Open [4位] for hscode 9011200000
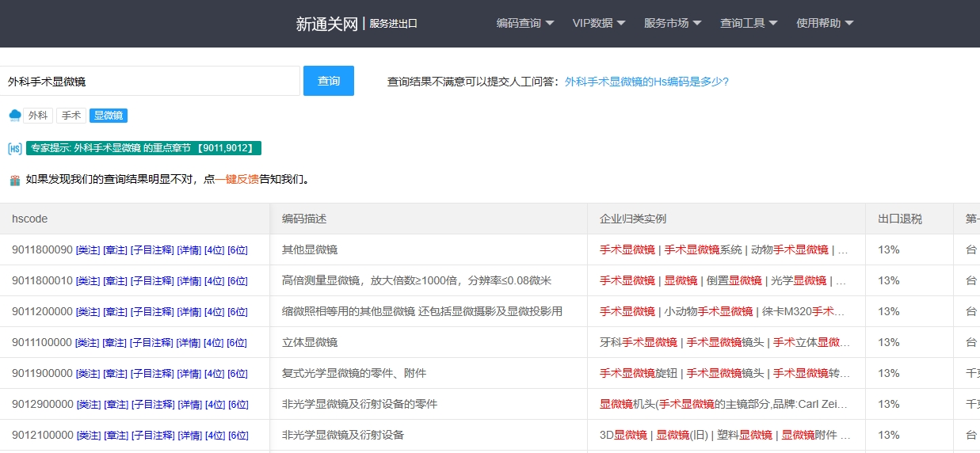Viewport: 980px width, 453px height. coord(215,312)
